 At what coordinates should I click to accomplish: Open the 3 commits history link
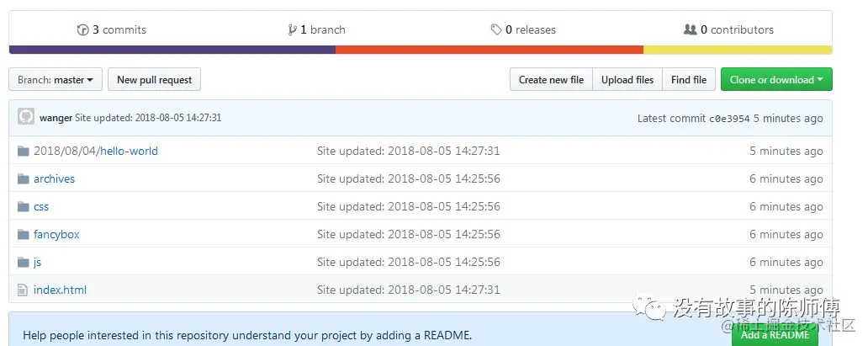point(112,30)
